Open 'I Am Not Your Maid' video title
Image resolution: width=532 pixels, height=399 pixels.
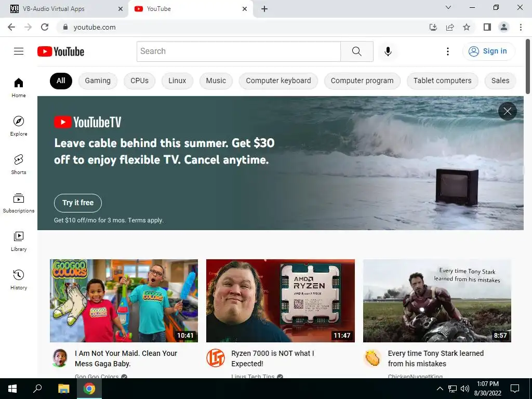click(x=126, y=358)
